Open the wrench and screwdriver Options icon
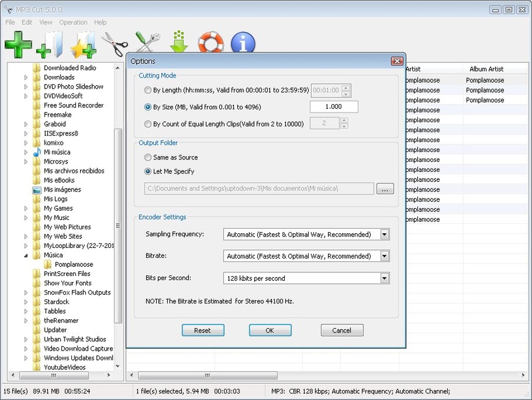Image resolution: width=532 pixels, height=400 pixels. (x=147, y=42)
